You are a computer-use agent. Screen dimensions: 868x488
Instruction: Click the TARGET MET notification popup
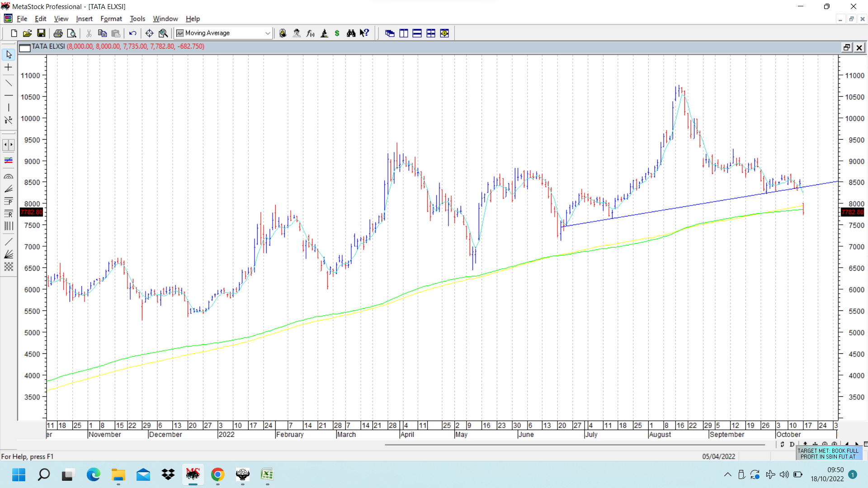[828, 453]
